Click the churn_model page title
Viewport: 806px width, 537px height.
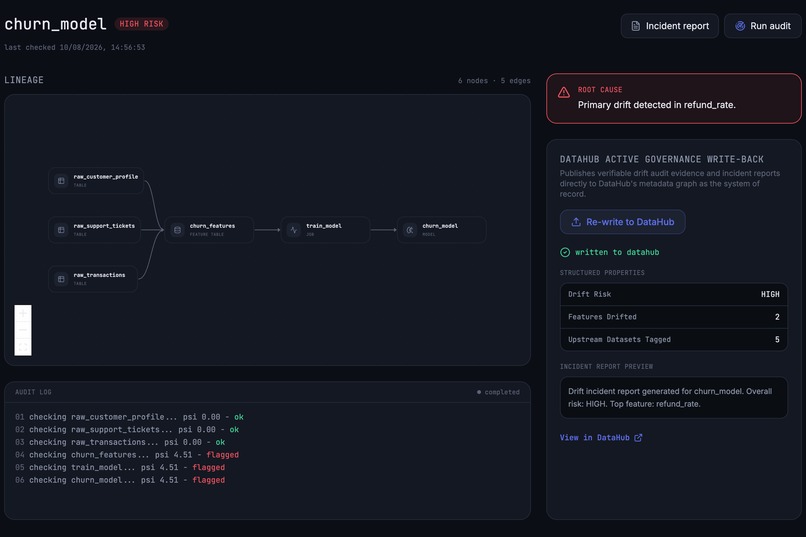(x=55, y=24)
